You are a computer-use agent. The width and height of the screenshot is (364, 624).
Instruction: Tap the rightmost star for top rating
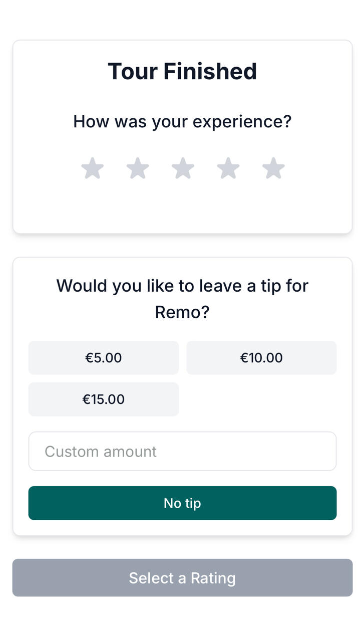[x=273, y=168]
